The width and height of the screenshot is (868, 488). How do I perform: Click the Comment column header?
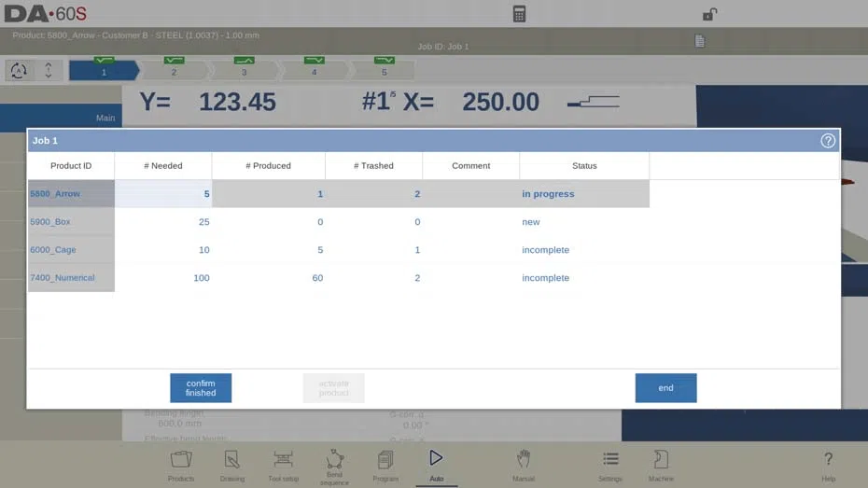coord(471,165)
